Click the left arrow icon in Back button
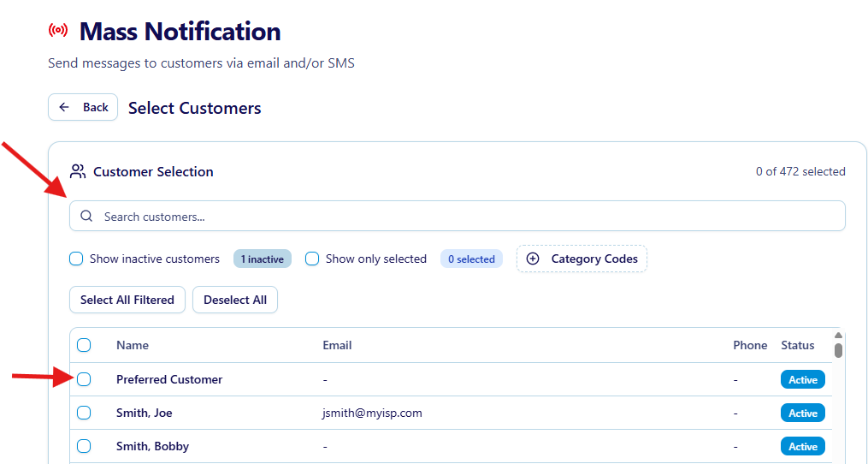 pyautogui.click(x=65, y=107)
